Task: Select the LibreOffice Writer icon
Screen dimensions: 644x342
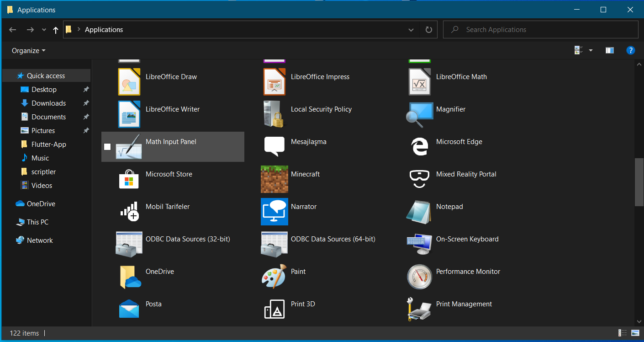Action: [129, 114]
